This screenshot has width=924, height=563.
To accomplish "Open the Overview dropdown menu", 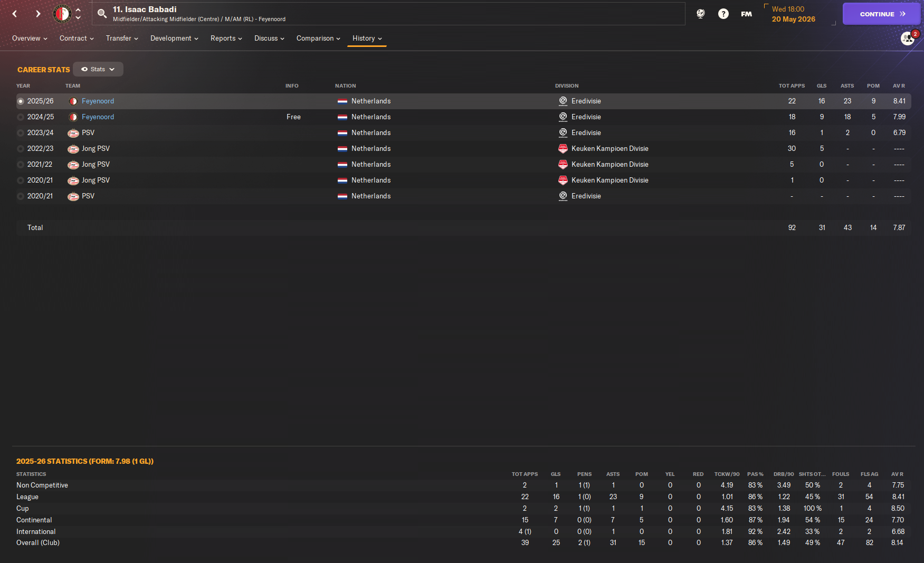I will (30, 39).
